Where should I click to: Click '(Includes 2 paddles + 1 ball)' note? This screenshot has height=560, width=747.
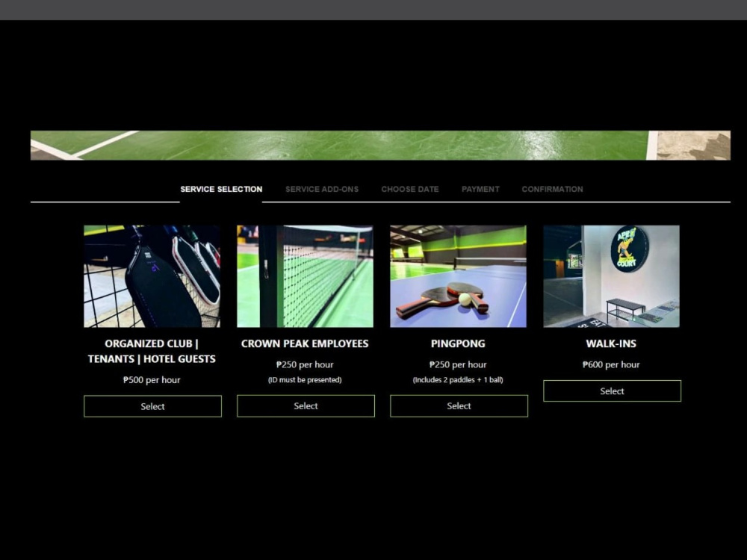pyautogui.click(x=458, y=379)
